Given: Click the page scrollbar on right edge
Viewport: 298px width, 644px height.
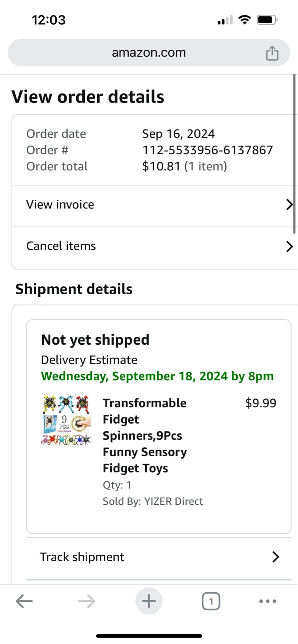Looking at the screenshot, I should click(x=295, y=154).
